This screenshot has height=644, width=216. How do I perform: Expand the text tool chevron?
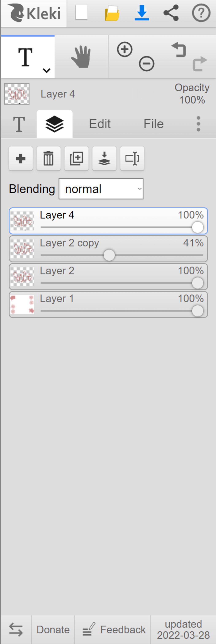(47, 71)
